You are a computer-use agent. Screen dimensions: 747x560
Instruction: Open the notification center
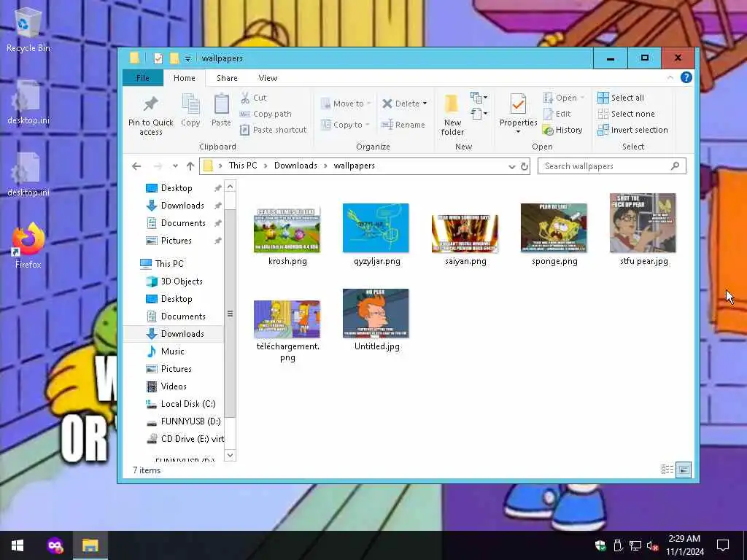pos(723,545)
